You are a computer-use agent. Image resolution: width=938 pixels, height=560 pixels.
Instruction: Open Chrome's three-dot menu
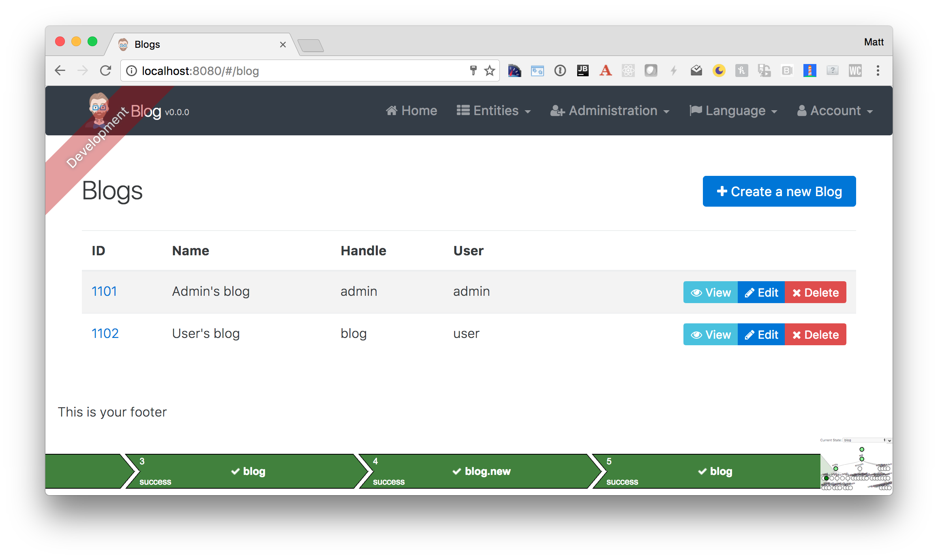pyautogui.click(x=878, y=71)
